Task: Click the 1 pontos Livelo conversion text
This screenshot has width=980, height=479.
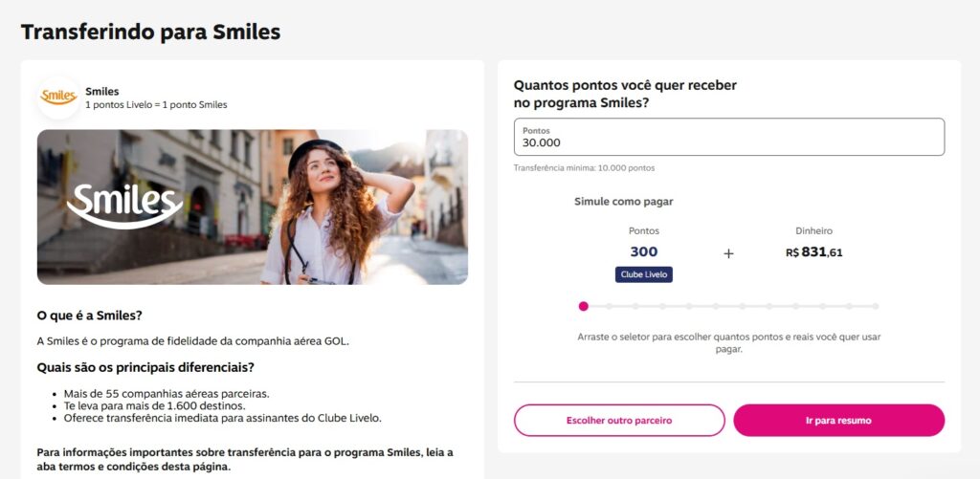Action: (156, 104)
